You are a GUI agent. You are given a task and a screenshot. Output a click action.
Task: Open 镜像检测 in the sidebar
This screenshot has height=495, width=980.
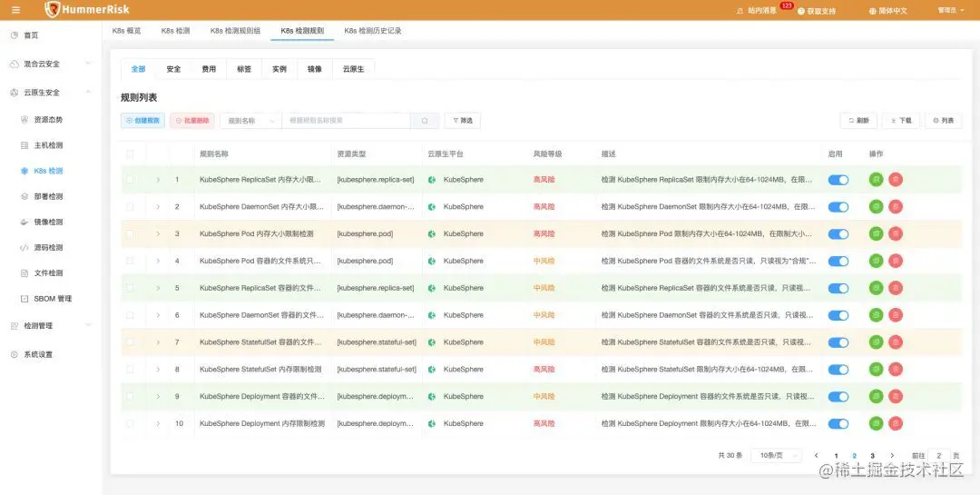50,222
